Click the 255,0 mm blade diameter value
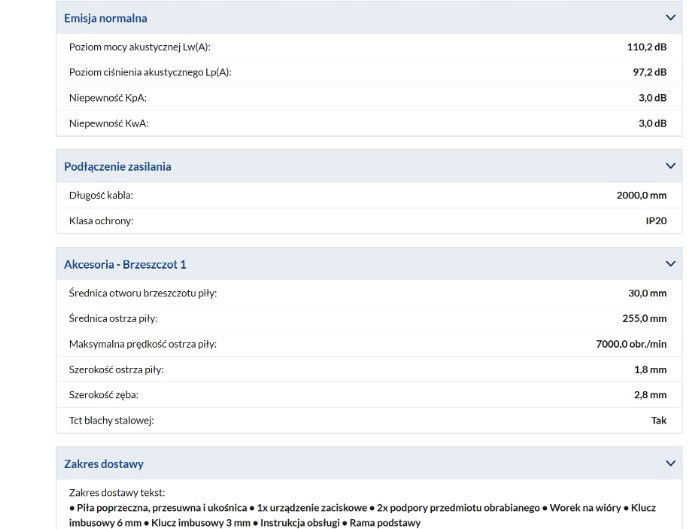688x529 pixels. (644, 318)
